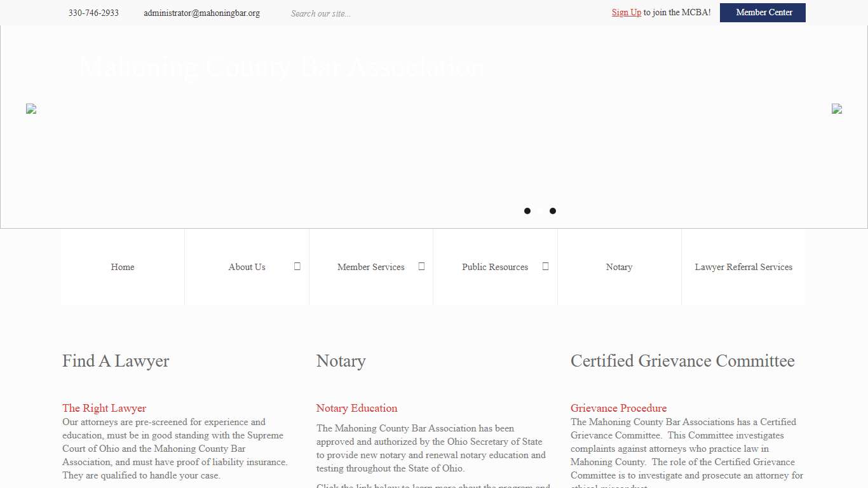
Task: Click the Member Center button
Action: click(763, 13)
